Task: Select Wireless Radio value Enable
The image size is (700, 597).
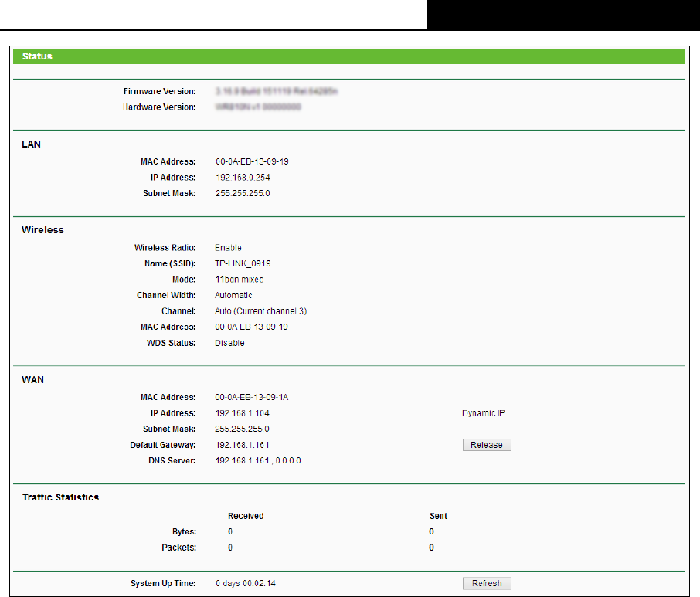Action: 228,248
